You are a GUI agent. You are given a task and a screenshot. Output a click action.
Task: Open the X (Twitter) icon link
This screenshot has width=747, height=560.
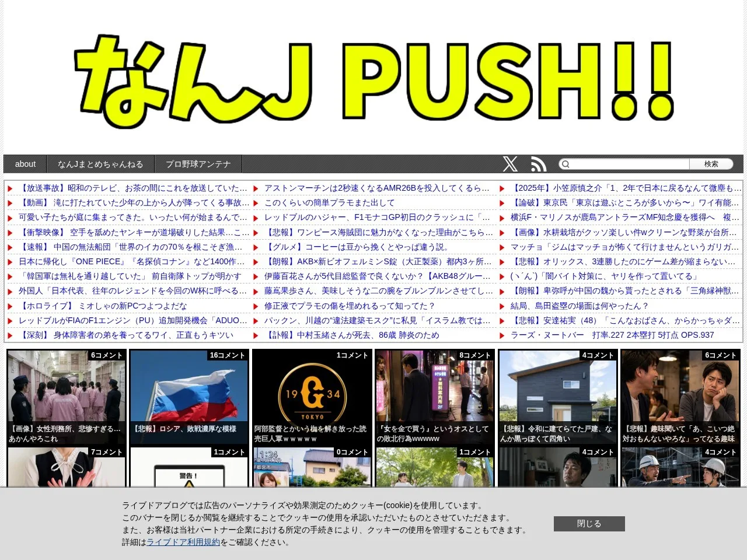pyautogui.click(x=510, y=164)
